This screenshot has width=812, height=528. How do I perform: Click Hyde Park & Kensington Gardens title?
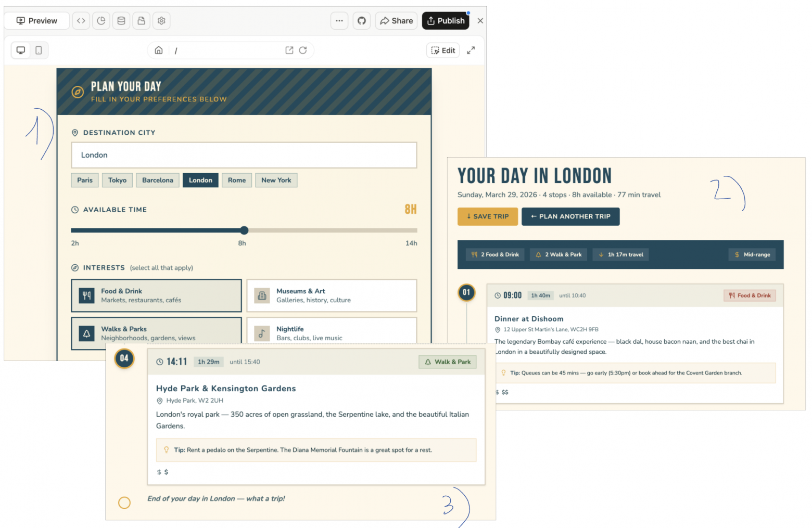tap(226, 389)
